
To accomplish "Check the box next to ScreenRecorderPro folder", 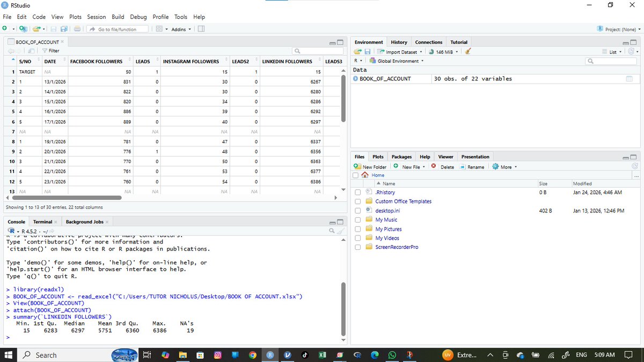I will 357,247.
